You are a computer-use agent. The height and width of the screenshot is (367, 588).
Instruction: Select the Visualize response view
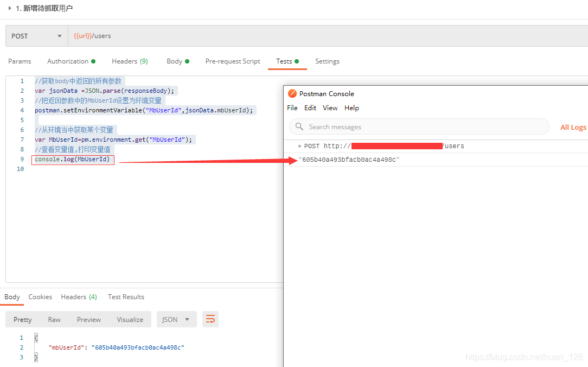(x=130, y=319)
